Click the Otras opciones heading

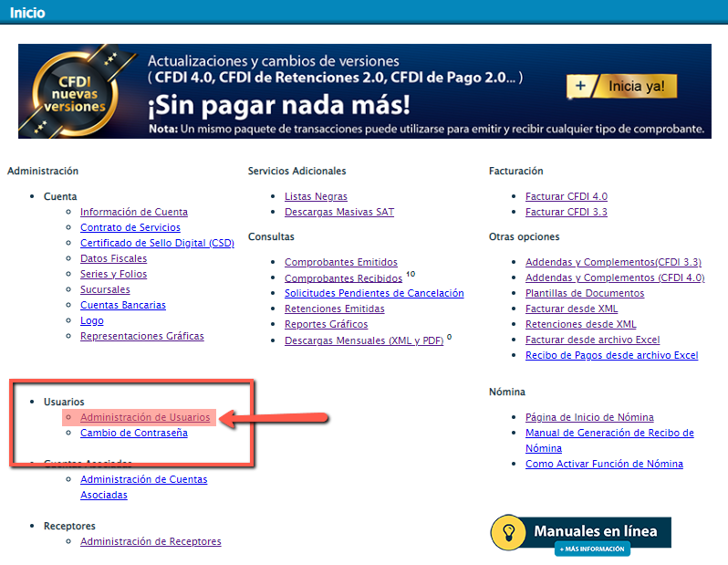(x=525, y=236)
